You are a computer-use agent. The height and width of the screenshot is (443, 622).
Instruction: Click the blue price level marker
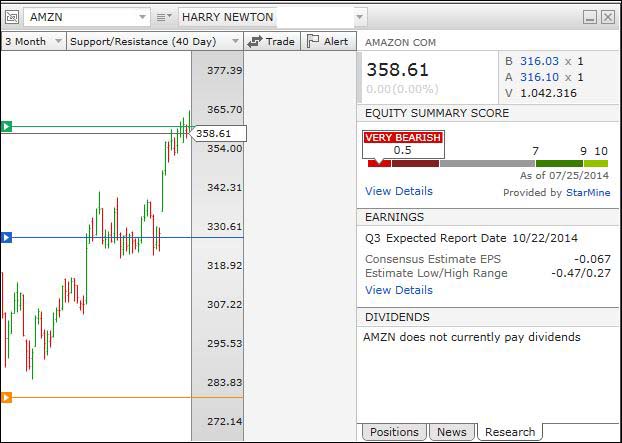click(x=6, y=238)
